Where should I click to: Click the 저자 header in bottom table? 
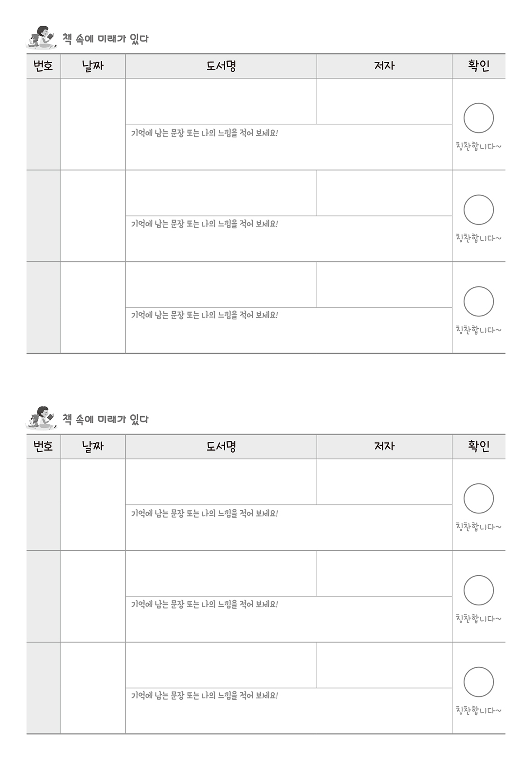point(384,446)
